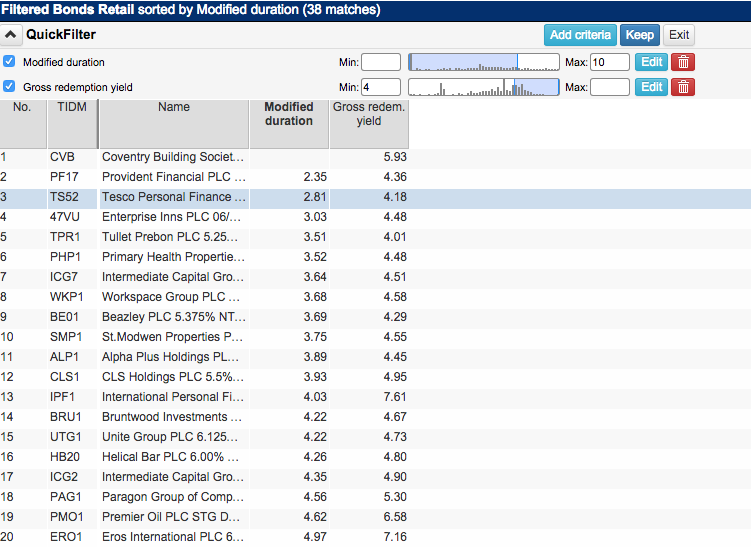Viewport: 751px width, 547px height.
Task: Select Tesco Personal Finance name
Action: pyautogui.click(x=173, y=197)
